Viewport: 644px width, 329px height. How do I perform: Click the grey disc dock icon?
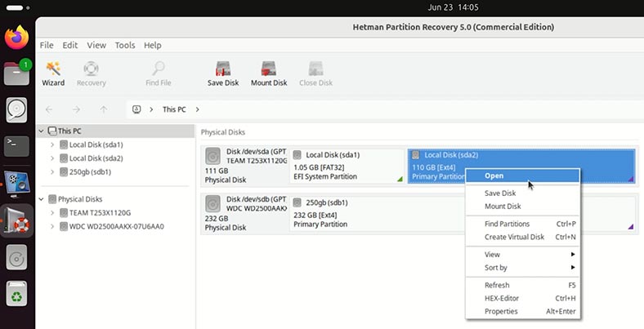(x=17, y=257)
